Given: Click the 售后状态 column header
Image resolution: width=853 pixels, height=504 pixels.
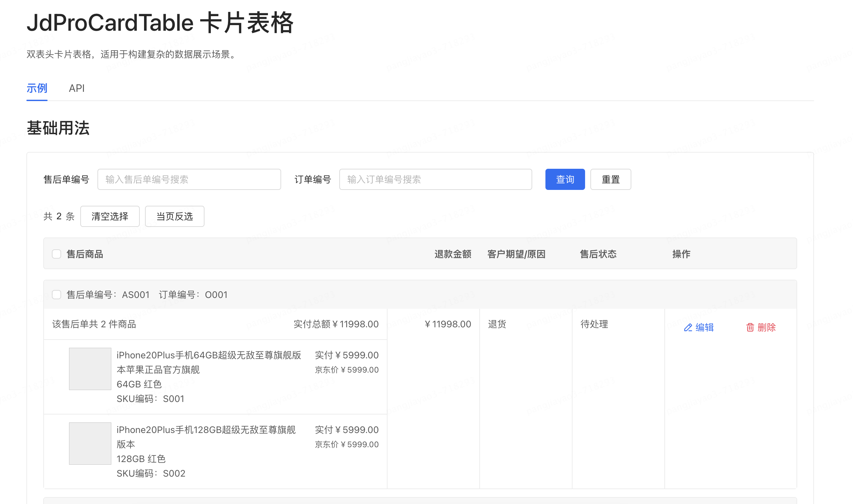Looking at the screenshot, I should pyautogui.click(x=598, y=254).
